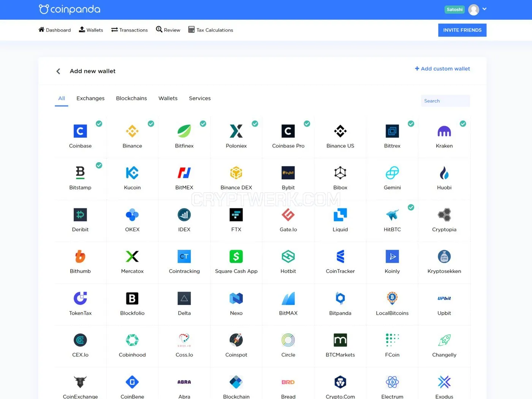Select the Kraken icon

tap(444, 131)
